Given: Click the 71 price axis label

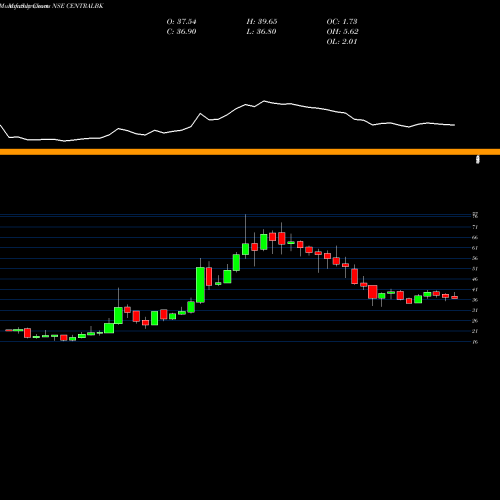Looking at the screenshot, I should (475, 227).
